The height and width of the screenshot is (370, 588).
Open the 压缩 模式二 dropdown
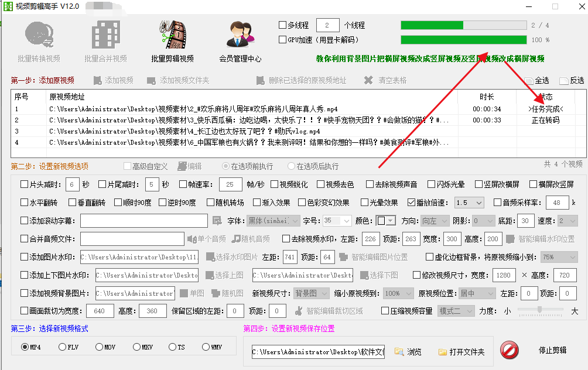(x=456, y=311)
